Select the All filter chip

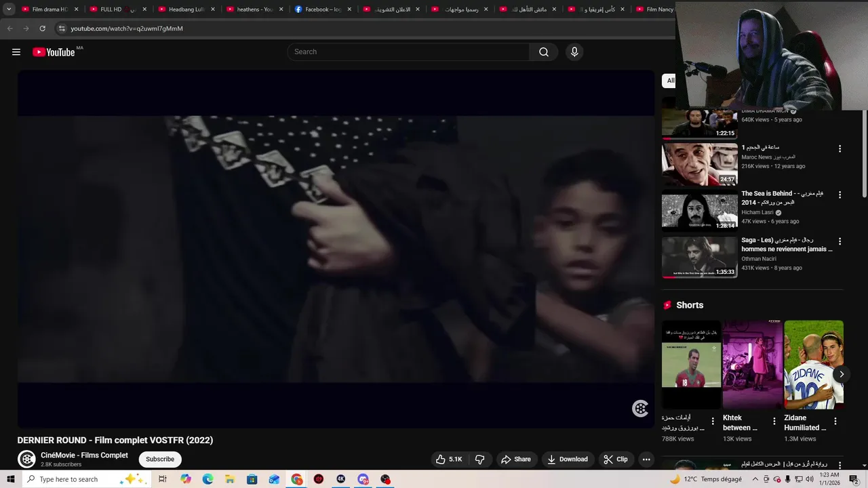[x=670, y=81]
